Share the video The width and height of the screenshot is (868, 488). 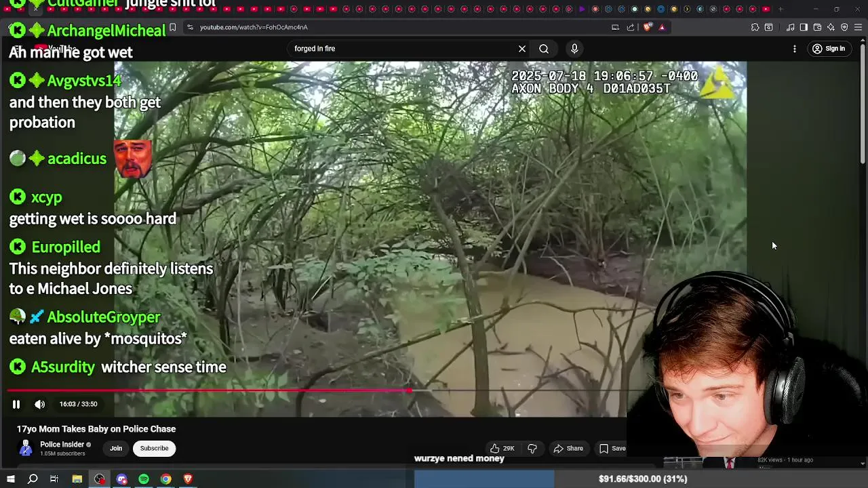(568, 448)
